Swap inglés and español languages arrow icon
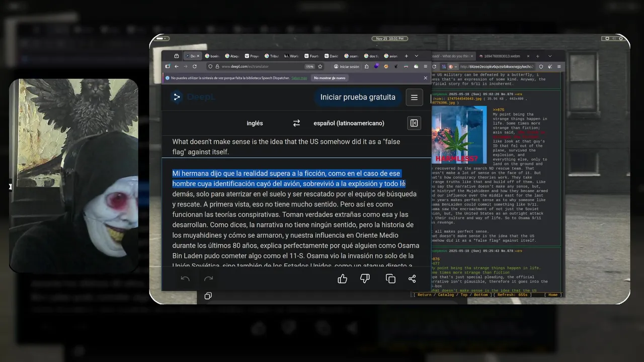644x362 pixels. [296, 123]
